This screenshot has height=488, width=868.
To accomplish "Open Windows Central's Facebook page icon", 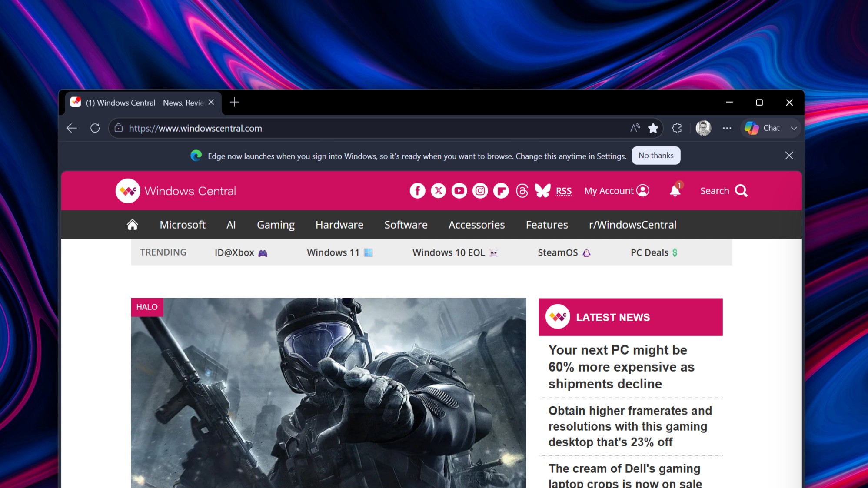I will tap(417, 190).
